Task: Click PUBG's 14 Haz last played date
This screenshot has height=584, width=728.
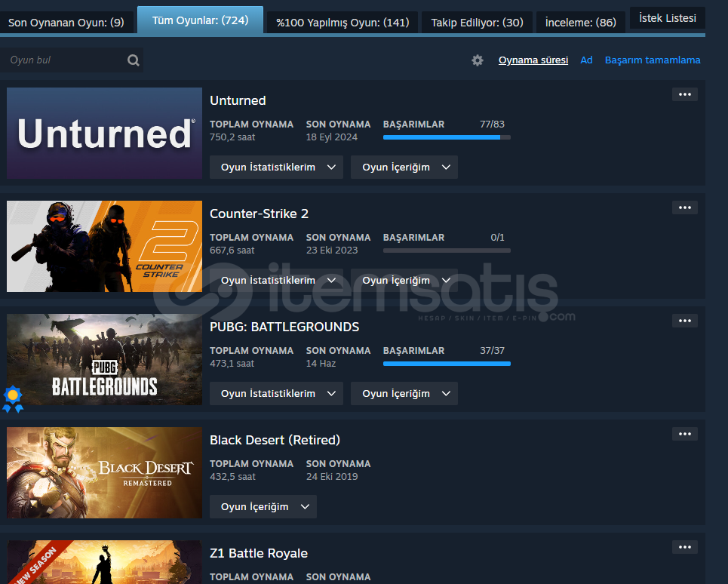Action: point(321,364)
